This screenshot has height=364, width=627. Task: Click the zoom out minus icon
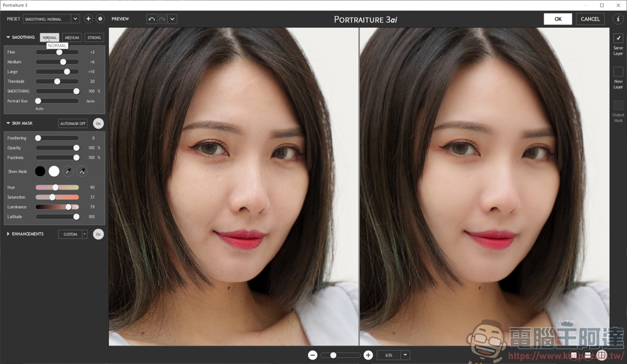[312, 355]
